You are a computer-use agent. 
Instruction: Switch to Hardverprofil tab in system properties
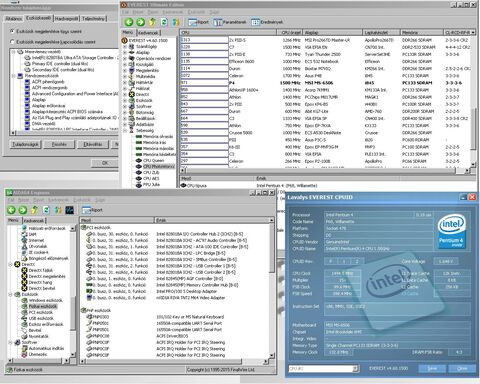click(x=67, y=19)
